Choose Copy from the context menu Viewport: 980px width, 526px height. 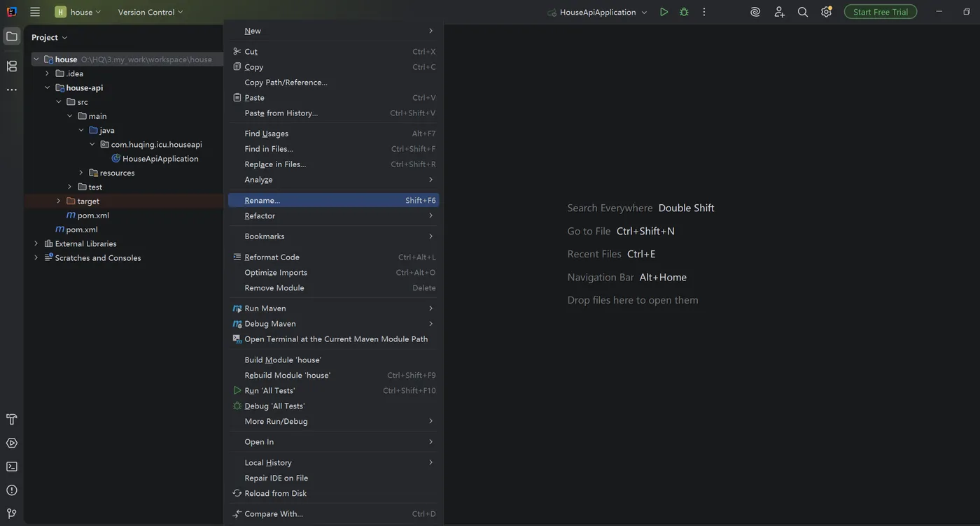click(x=333, y=67)
